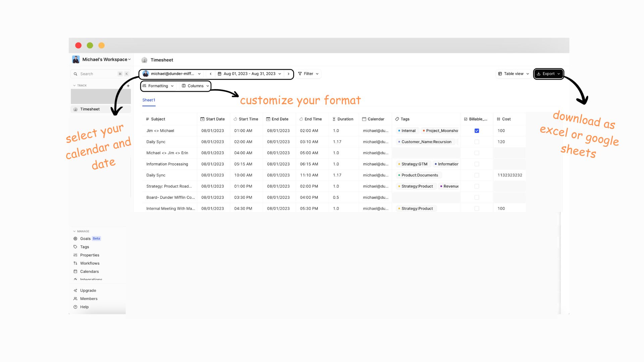Open Workflows in the sidebar
Screen dimensions: 644x362
click(90, 263)
